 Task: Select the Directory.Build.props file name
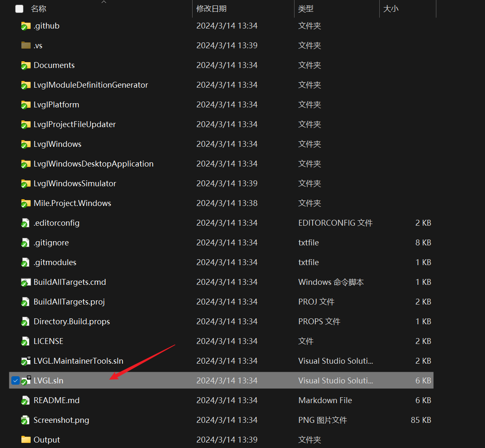(x=72, y=322)
